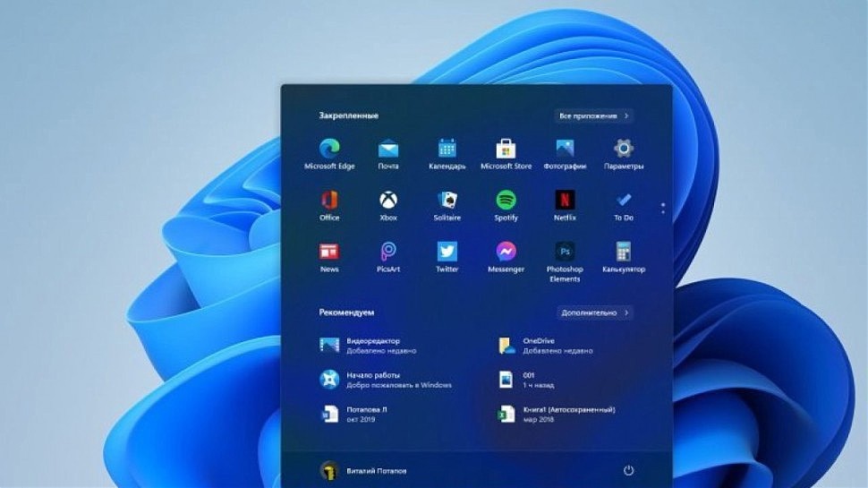Expand Дополнительно recommended items
Image resolution: width=868 pixels, height=488 pixels.
tap(595, 312)
